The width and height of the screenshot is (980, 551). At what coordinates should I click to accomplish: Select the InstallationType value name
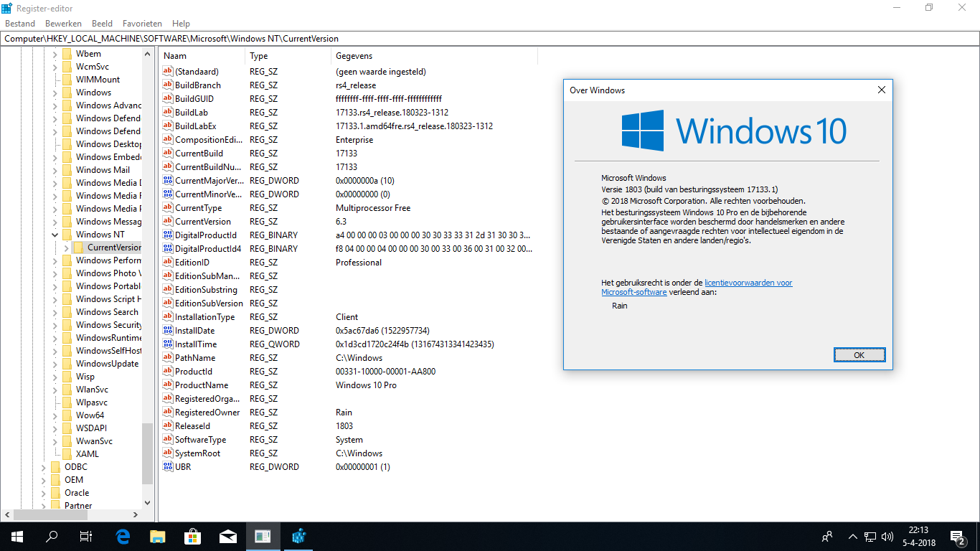[205, 317]
